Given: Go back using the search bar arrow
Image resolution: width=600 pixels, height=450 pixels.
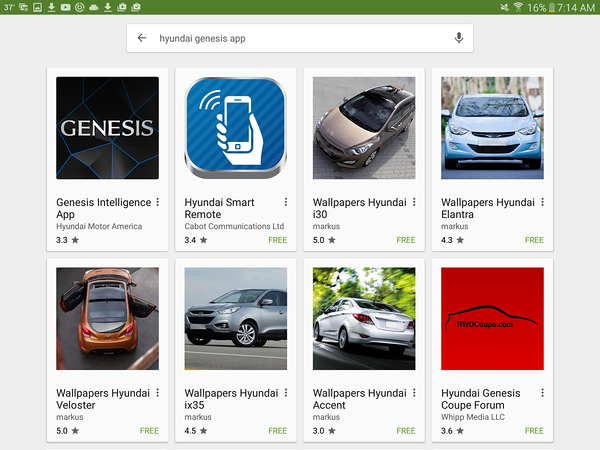Looking at the screenshot, I should pyautogui.click(x=142, y=38).
